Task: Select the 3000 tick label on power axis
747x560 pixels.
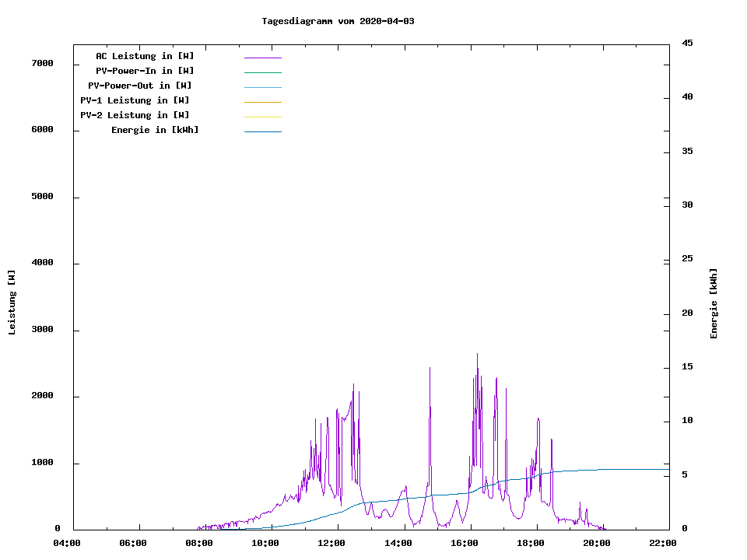Action: click(x=42, y=330)
